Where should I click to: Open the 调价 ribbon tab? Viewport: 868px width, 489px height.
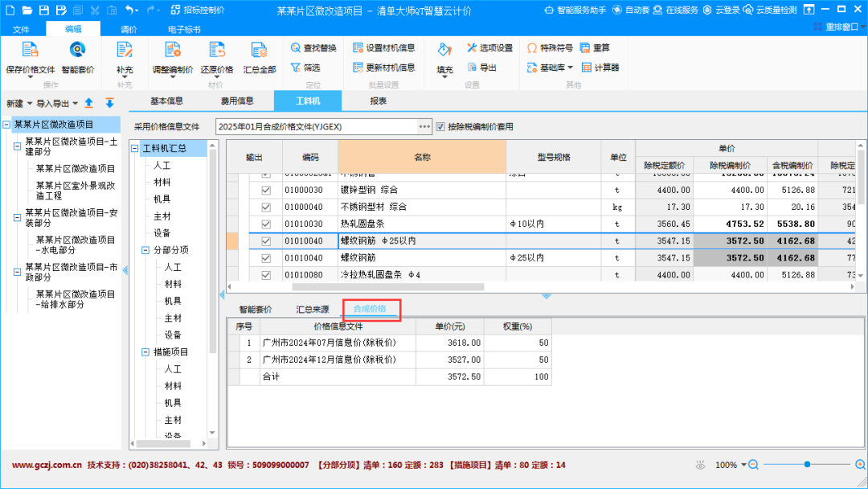pyautogui.click(x=129, y=29)
